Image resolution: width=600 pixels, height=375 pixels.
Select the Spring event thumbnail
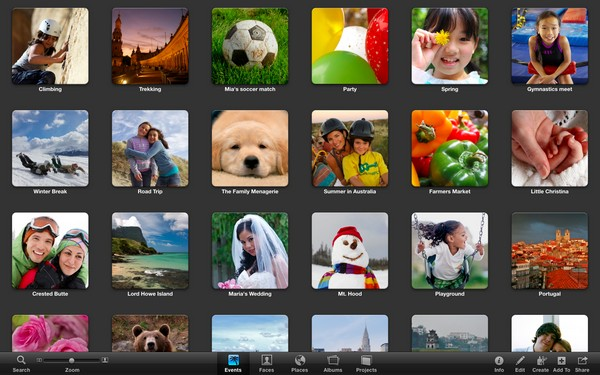(450, 46)
